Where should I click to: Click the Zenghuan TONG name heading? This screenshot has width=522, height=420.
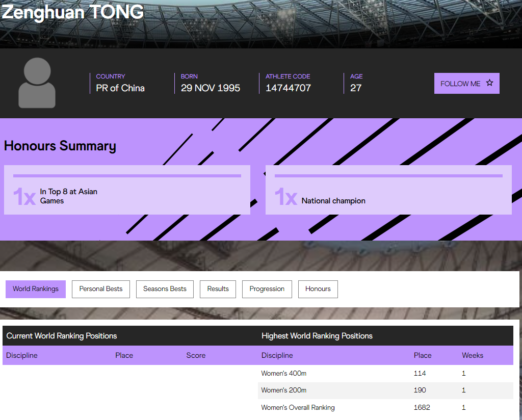73,12
